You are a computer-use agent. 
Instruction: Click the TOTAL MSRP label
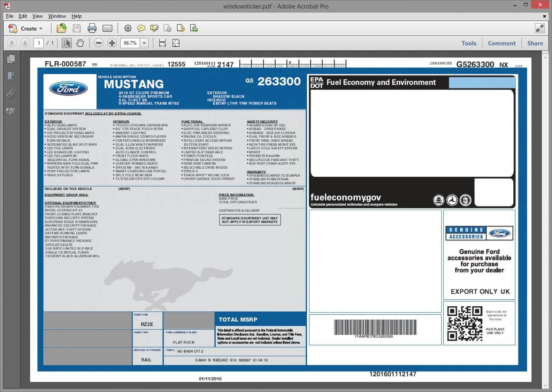(238, 319)
